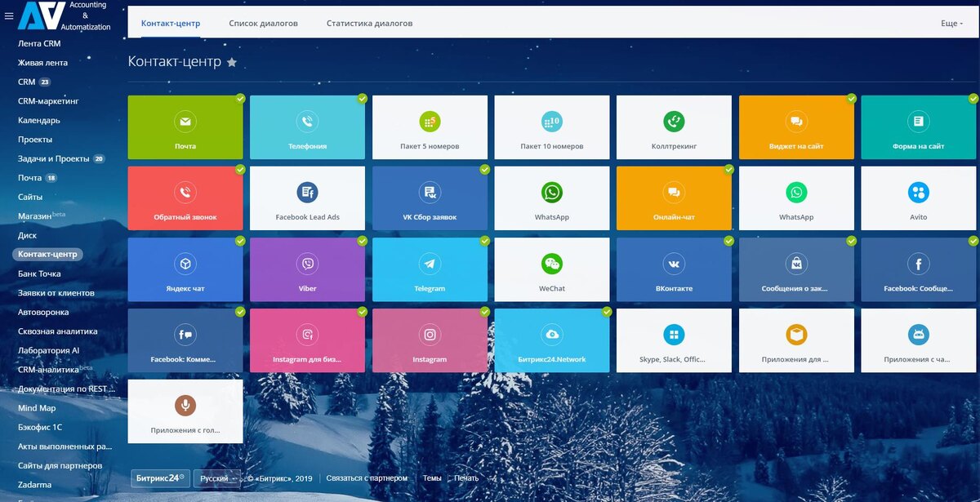Open the Приложения для box icon
The width and height of the screenshot is (980, 502).
coord(796,335)
